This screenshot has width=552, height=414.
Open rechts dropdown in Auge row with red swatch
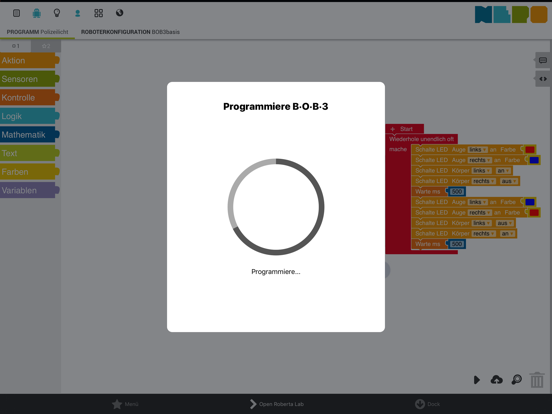479,213
